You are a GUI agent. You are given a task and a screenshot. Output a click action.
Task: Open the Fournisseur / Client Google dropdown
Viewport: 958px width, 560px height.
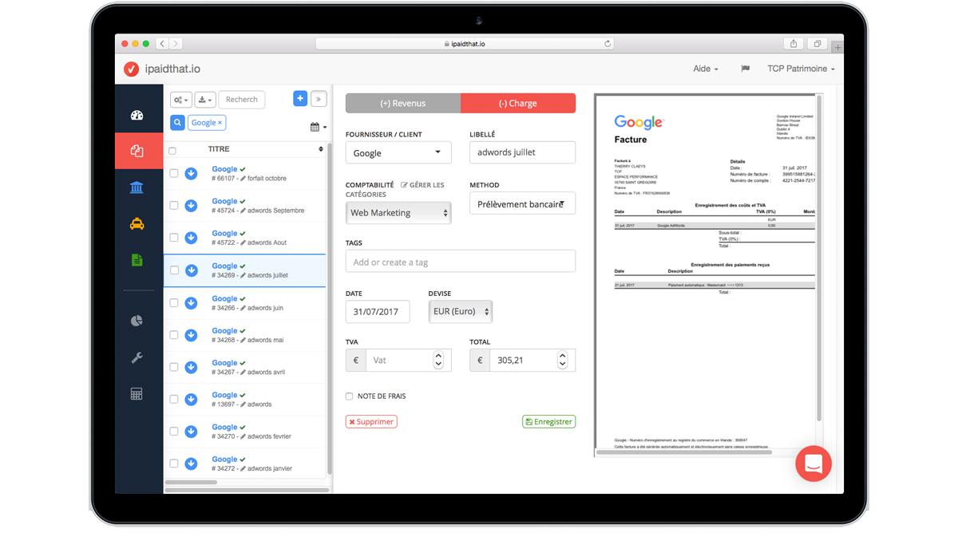click(398, 152)
